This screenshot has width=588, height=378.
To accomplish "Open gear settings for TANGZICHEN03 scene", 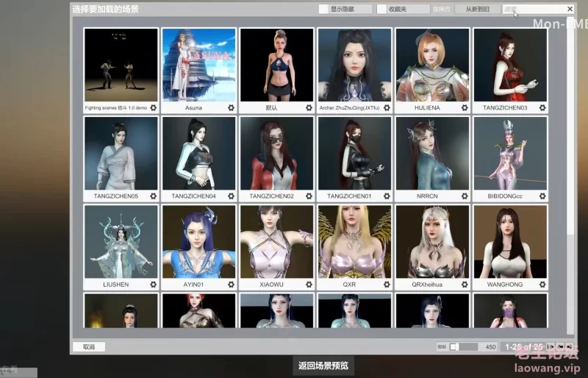I will point(542,107).
